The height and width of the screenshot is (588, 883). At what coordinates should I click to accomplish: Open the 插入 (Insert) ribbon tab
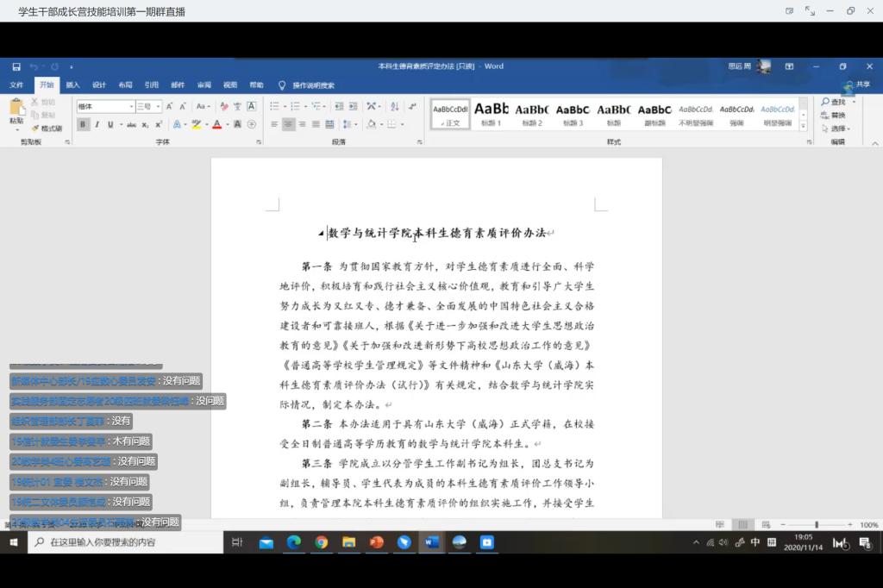pos(73,85)
